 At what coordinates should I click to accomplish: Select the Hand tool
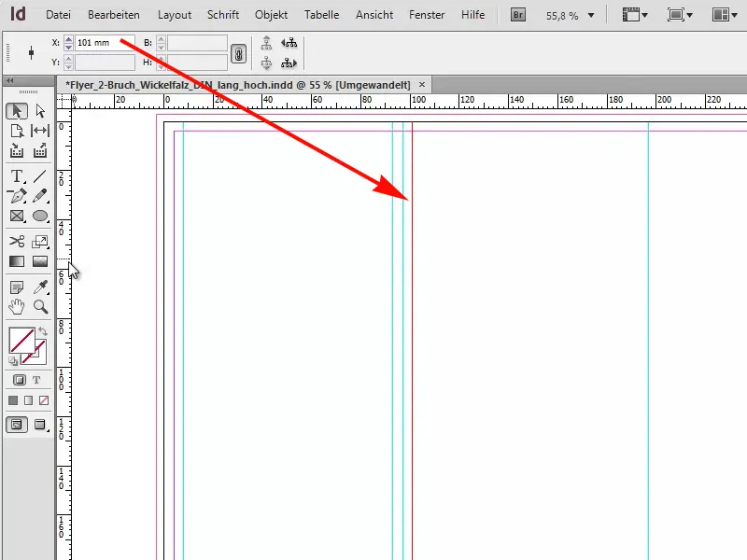pos(17,307)
